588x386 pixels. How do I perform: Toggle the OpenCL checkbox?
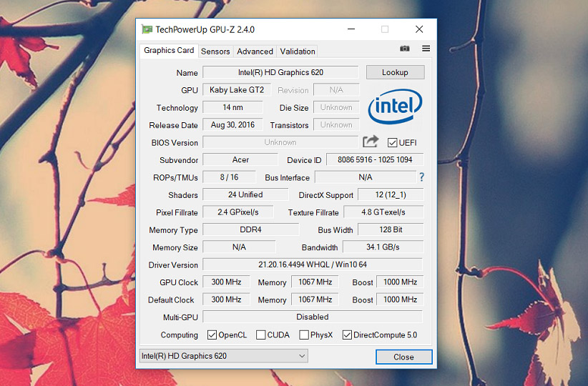212,335
